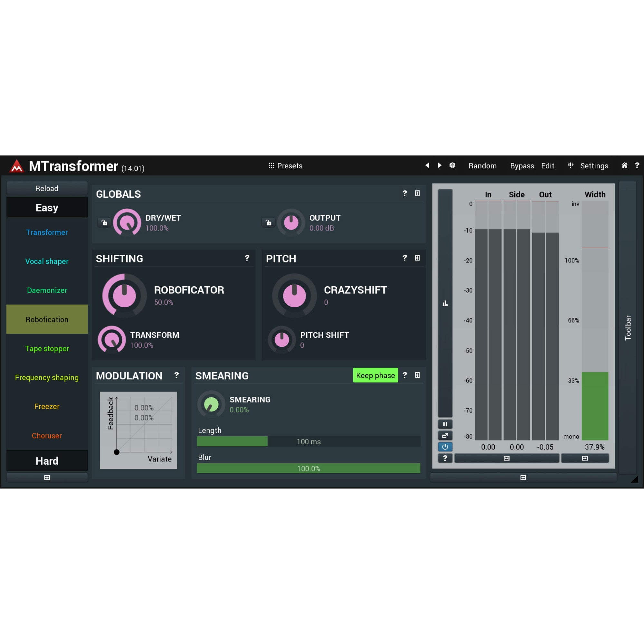Screen dimensions: 644x644
Task: Select Tape stopper mode
Action: 47,349
